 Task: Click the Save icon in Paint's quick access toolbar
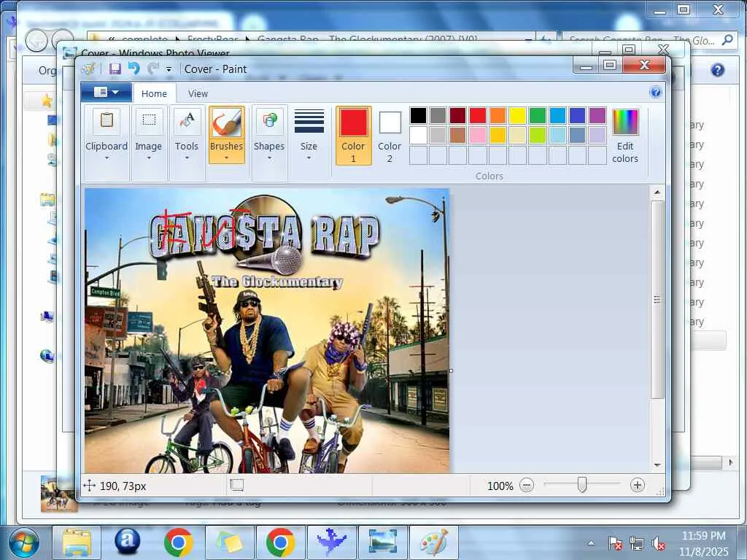115,69
